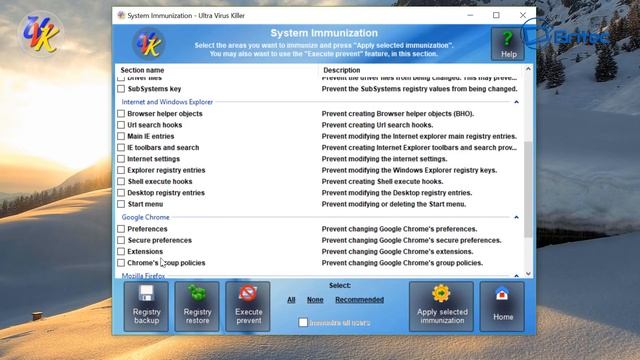This screenshot has width=640, height=360.
Task: Open the Execute prevent feature
Action: (x=248, y=306)
